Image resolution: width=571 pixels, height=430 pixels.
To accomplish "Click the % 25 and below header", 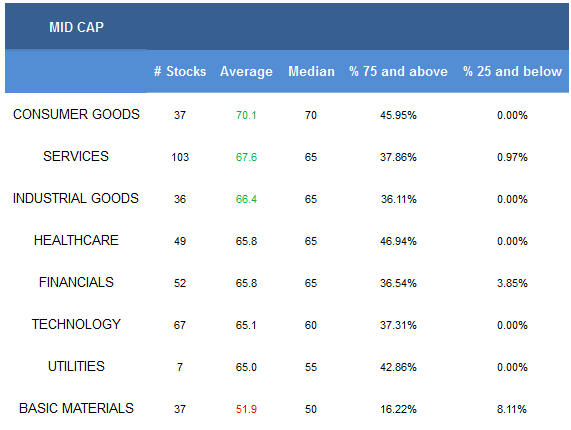I will point(512,71).
